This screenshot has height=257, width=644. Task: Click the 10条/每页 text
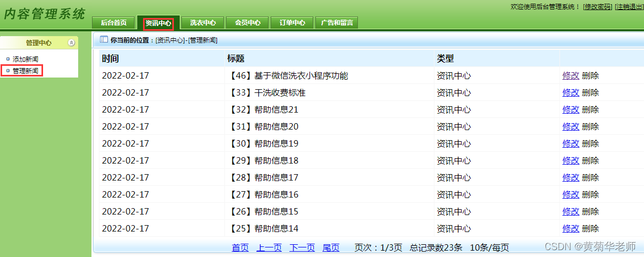[489, 247]
